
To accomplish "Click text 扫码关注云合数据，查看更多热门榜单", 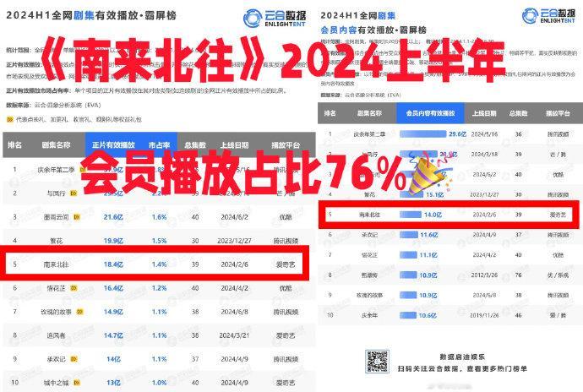I will point(462,368).
